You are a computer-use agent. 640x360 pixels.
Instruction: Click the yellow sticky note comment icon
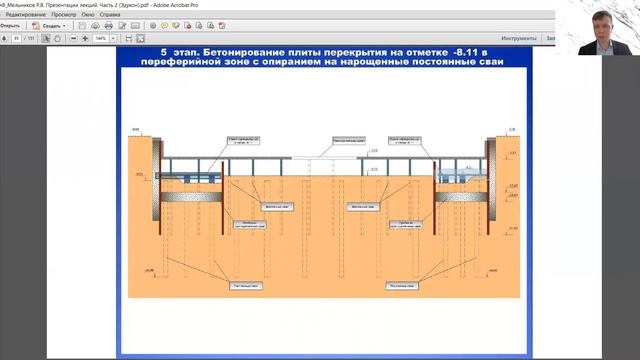164,26
